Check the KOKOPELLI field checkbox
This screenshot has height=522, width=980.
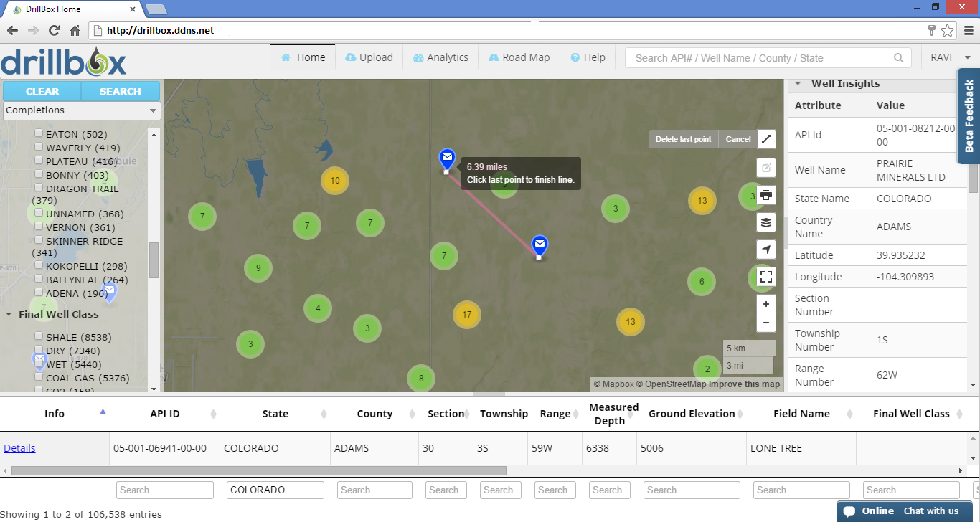point(39,265)
